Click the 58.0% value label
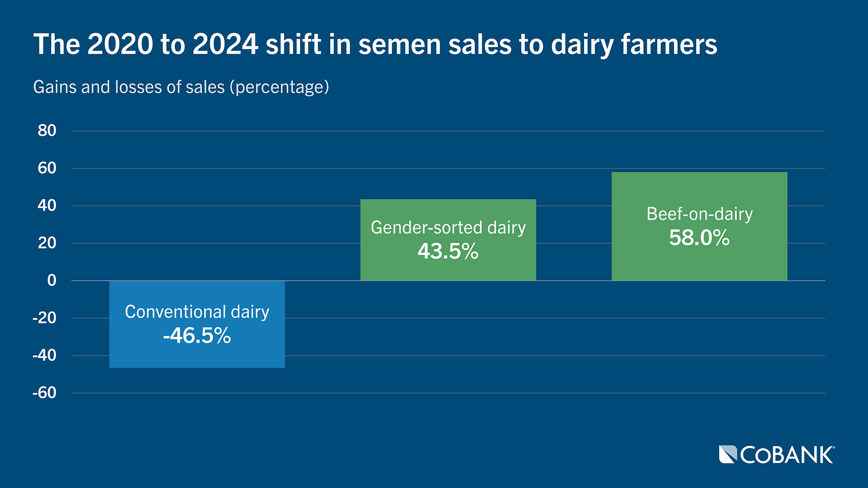This screenshot has width=868, height=488. 699,238
